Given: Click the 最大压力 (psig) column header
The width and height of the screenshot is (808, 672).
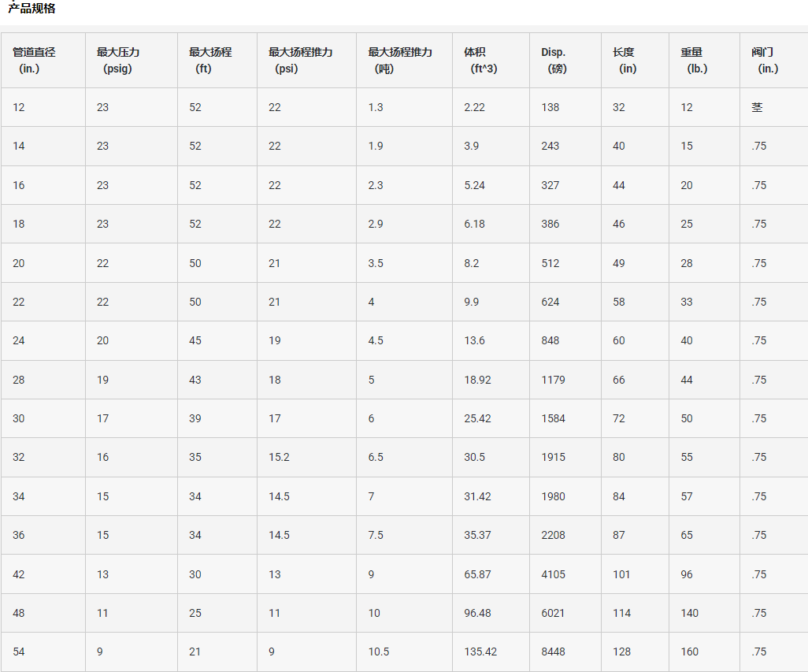Looking at the screenshot, I should coord(132,61).
